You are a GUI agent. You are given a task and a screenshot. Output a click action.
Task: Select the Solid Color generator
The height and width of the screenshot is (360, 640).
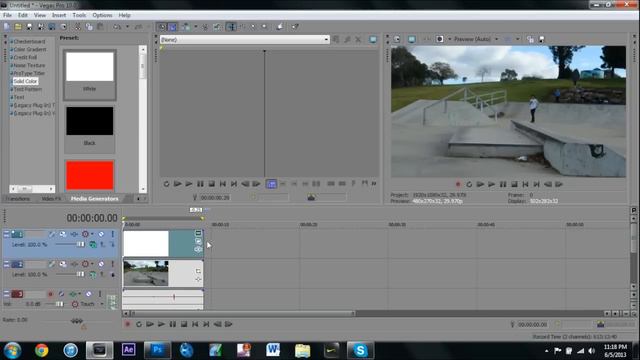[25, 81]
